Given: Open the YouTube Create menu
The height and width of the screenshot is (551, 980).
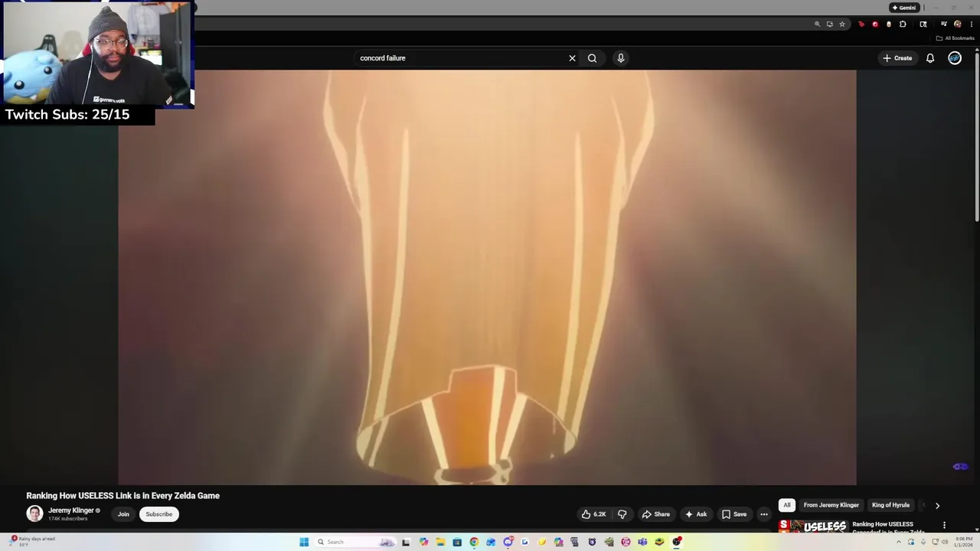Looking at the screenshot, I should 897,58.
